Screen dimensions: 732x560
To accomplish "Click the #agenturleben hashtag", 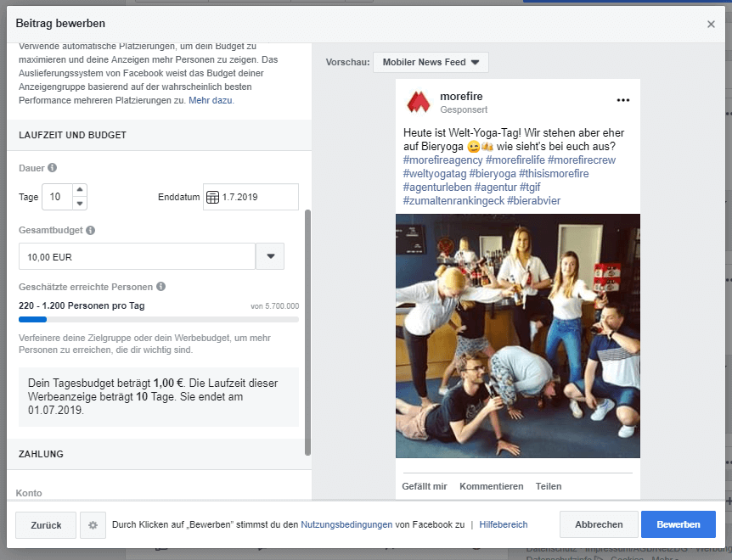I will (x=437, y=187).
